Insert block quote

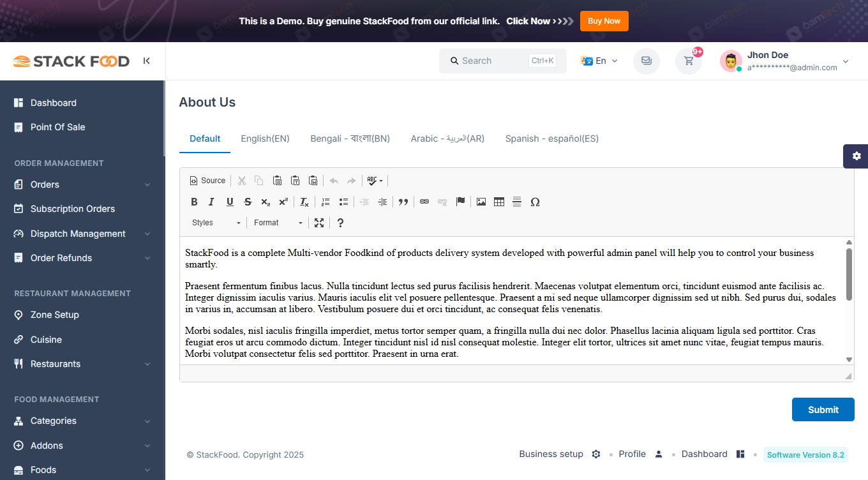(x=403, y=202)
